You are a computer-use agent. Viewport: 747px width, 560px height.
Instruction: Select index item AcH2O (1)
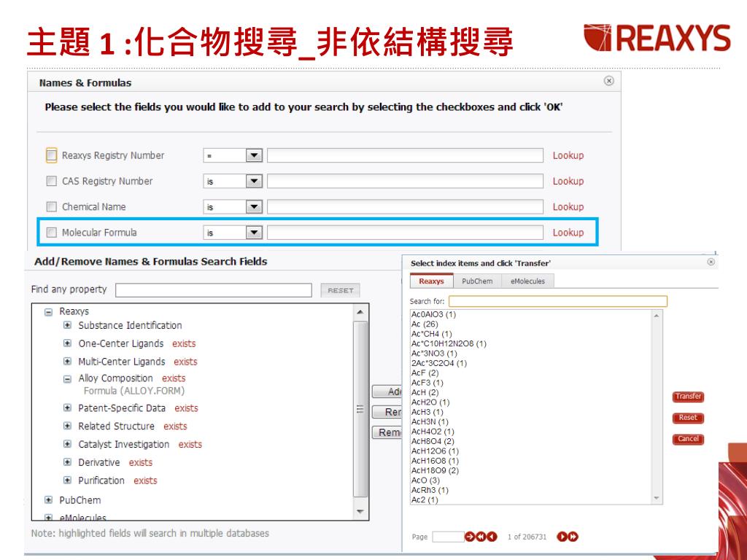[430, 402]
